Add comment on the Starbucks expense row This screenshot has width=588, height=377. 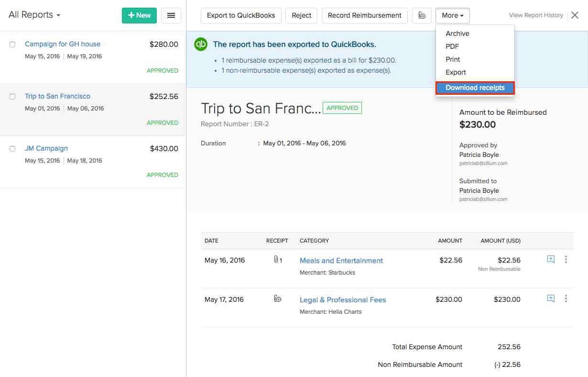551,259
